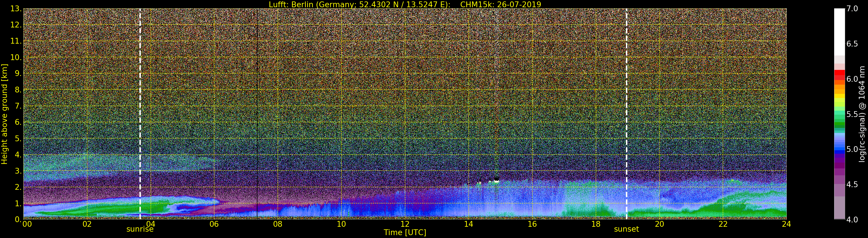Click time axis tick label 22
Image resolution: width=868 pixels, height=238 pixels.
(723, 224)
